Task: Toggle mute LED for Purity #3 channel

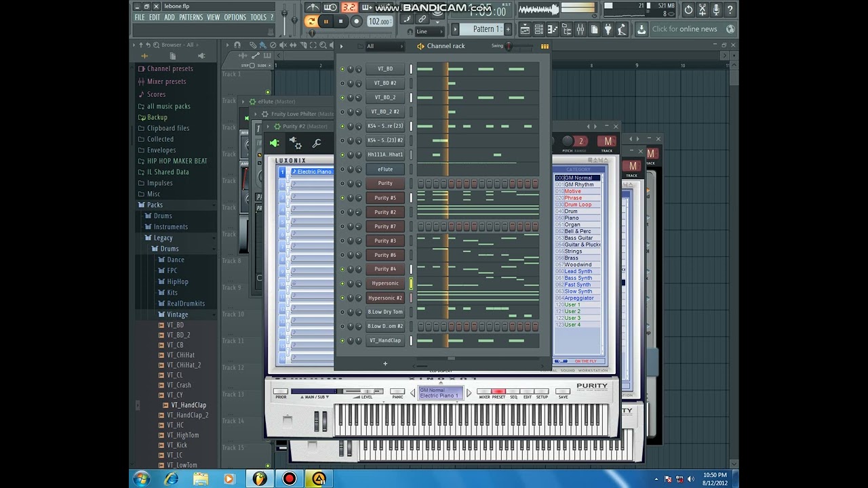Action: [x=342, y=241]
